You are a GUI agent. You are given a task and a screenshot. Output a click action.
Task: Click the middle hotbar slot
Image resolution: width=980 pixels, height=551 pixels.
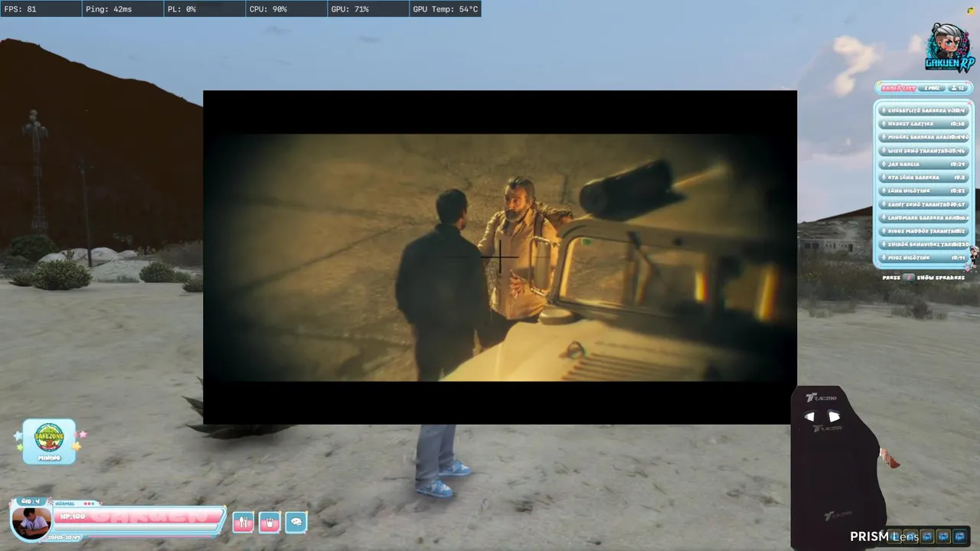927,536
